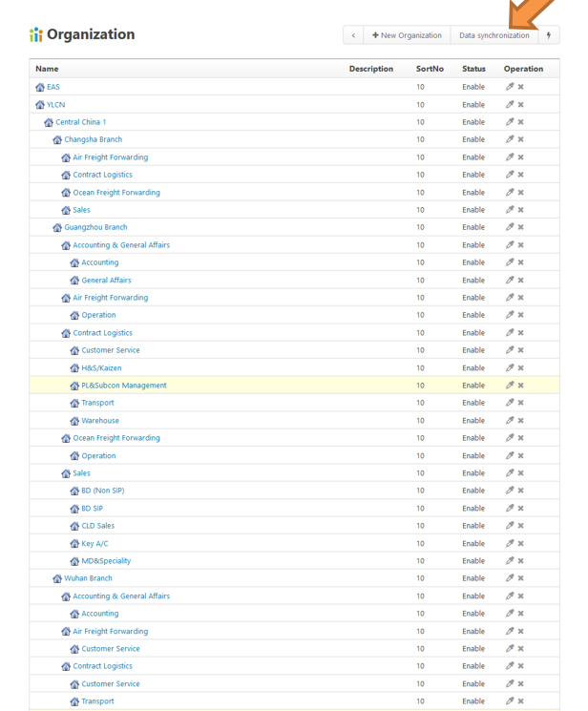The width and height of the screenshot is (588, 711).
Task: Open PL&Subcon Management entry
Action: pos(124,385)
